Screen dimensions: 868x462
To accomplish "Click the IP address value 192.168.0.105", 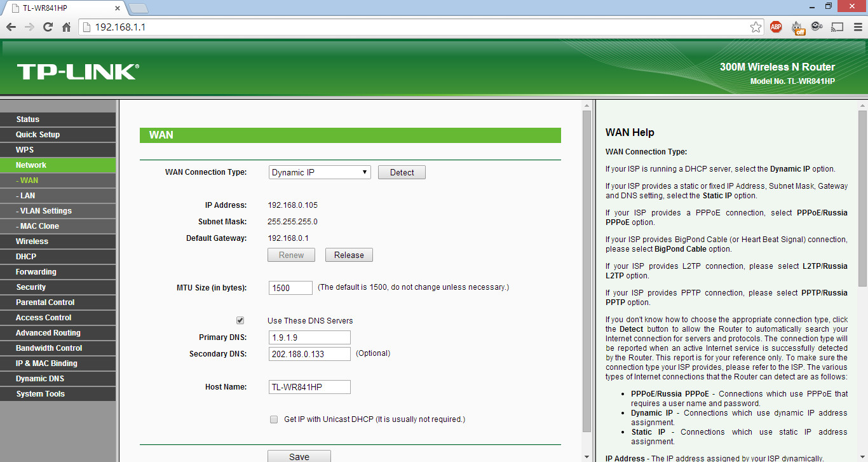I will [293, 205].
